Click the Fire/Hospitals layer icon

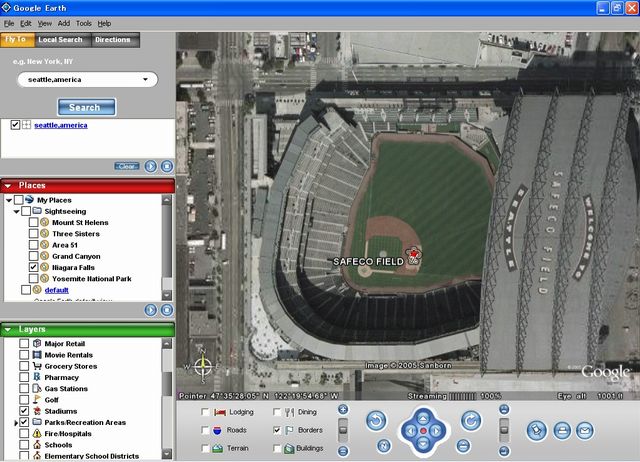pyautogui.click(x=37, y=433)
